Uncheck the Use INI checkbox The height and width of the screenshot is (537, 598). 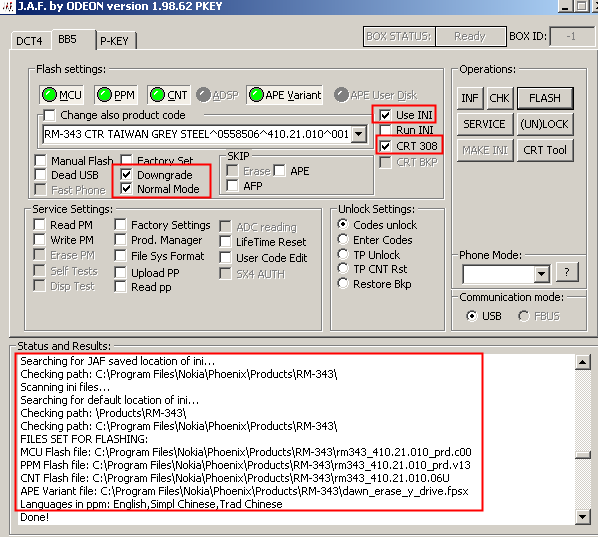(385, 115)
